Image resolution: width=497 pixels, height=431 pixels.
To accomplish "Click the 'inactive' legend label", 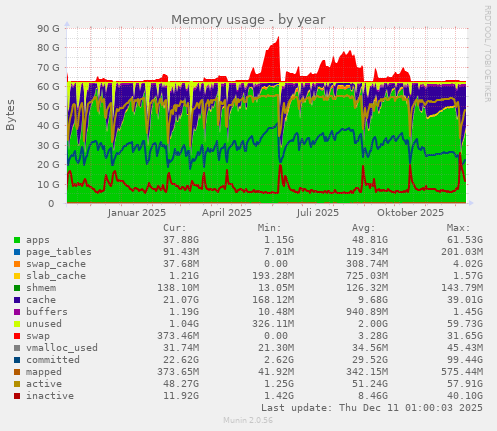I will tap(50, 396).
